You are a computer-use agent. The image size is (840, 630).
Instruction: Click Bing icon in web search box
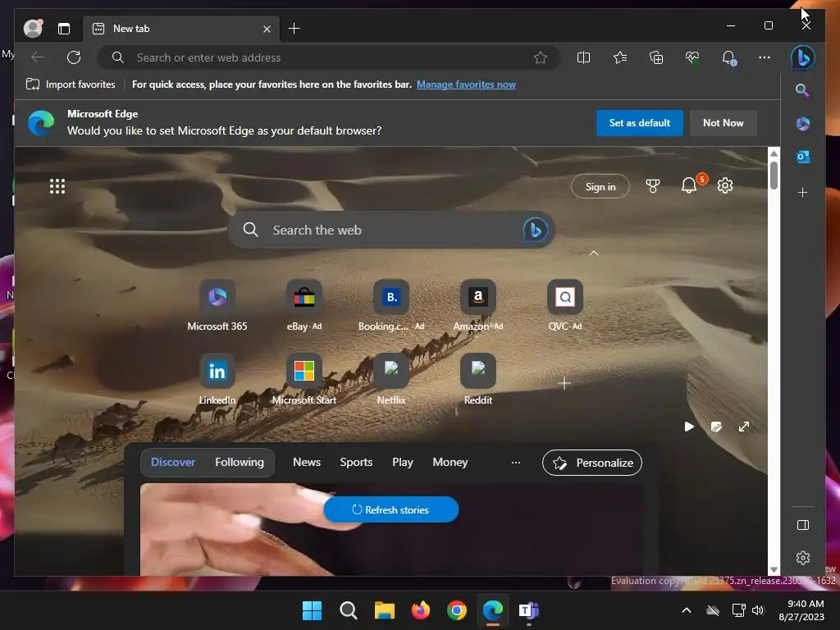pyautogui.click(x=535, y=230)
